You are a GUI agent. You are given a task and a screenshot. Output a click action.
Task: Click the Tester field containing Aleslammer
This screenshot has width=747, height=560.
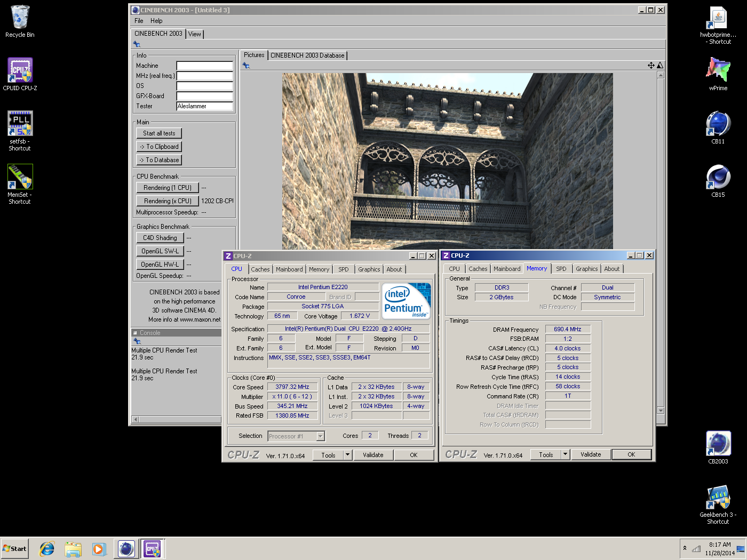click(205, 107)
